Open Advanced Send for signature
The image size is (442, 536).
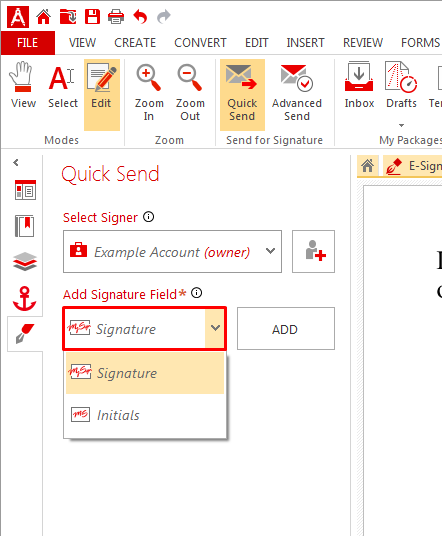click(297, 94)
